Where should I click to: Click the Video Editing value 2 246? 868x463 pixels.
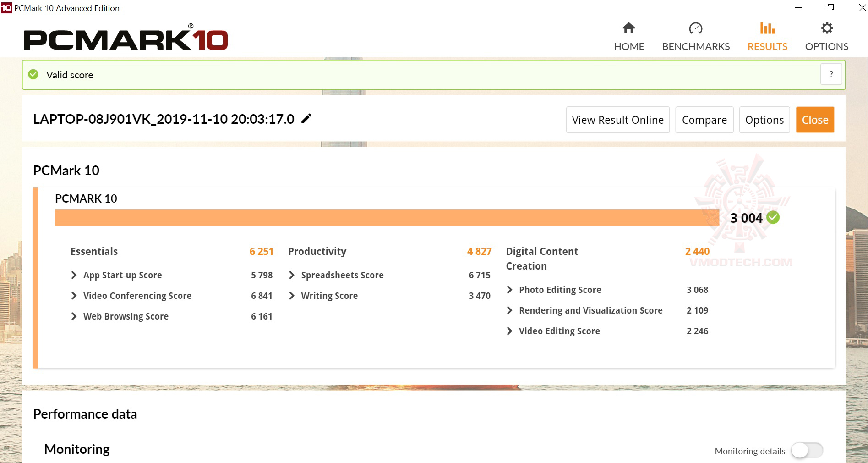point(697,331)
